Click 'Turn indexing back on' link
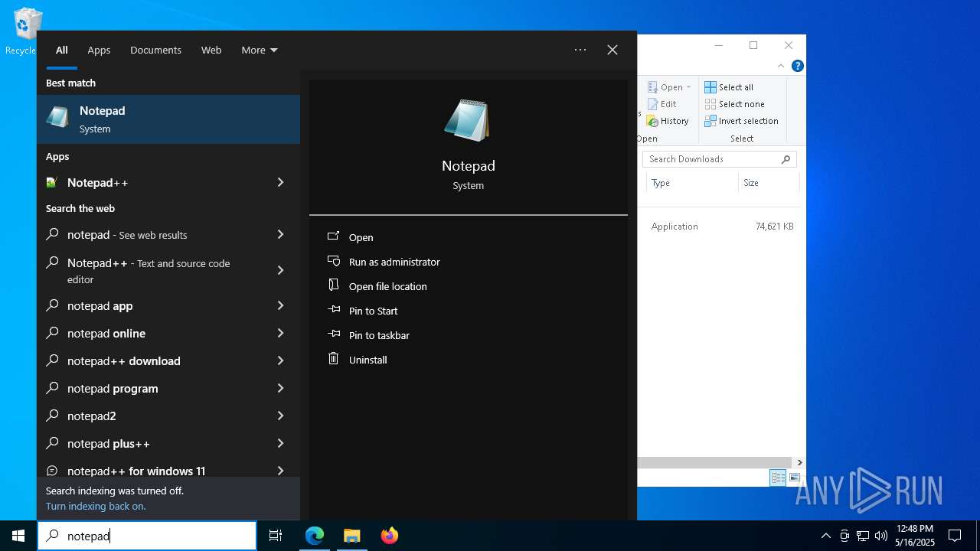Viewport: 980px width, 551px height. [x=96, y=506]
